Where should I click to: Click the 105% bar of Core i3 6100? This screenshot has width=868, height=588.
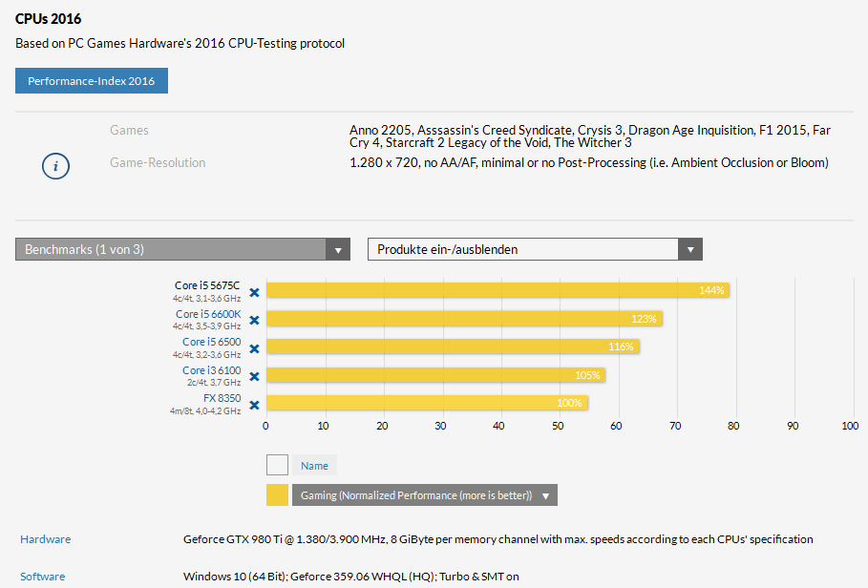coord(435,375)
